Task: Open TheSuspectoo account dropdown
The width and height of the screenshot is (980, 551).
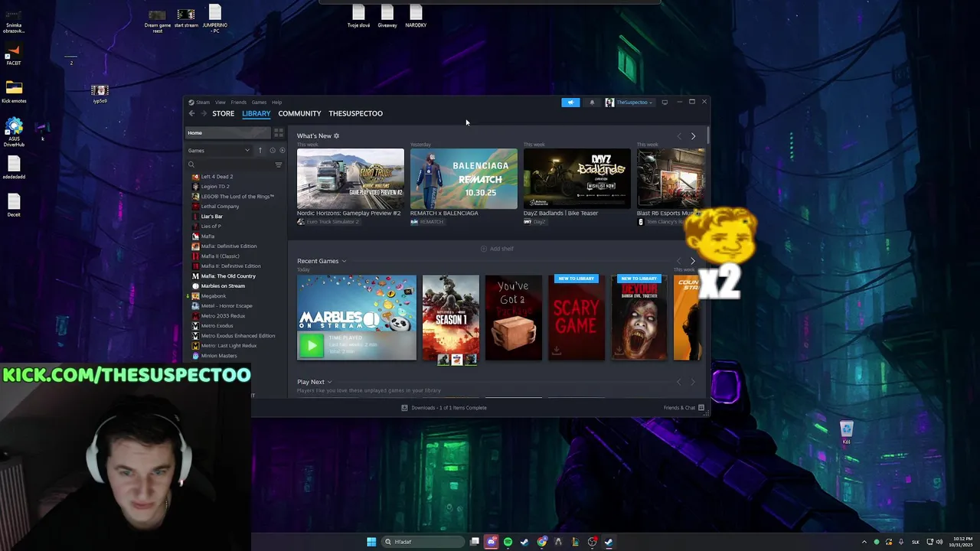Action: click(x=629, y=102)
